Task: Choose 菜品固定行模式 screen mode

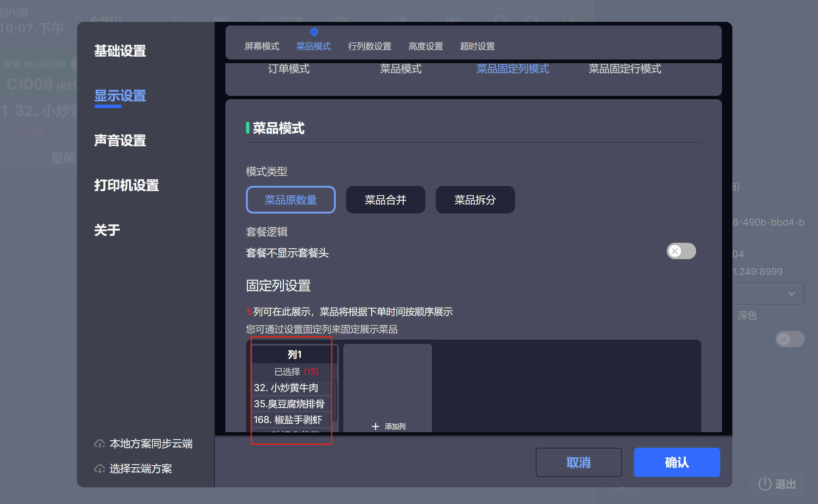Action: (625, 69)
